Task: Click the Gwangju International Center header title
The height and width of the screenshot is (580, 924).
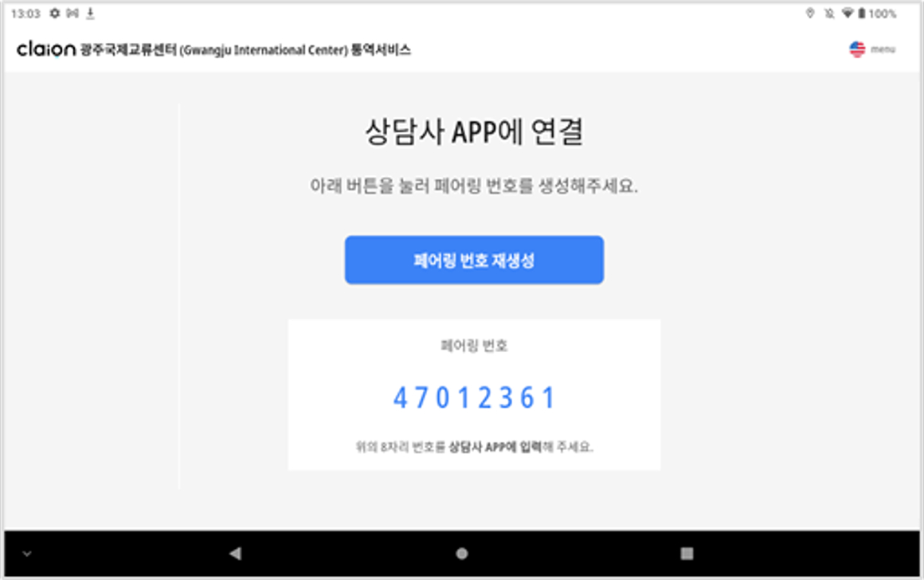Action: pos(245,49)
